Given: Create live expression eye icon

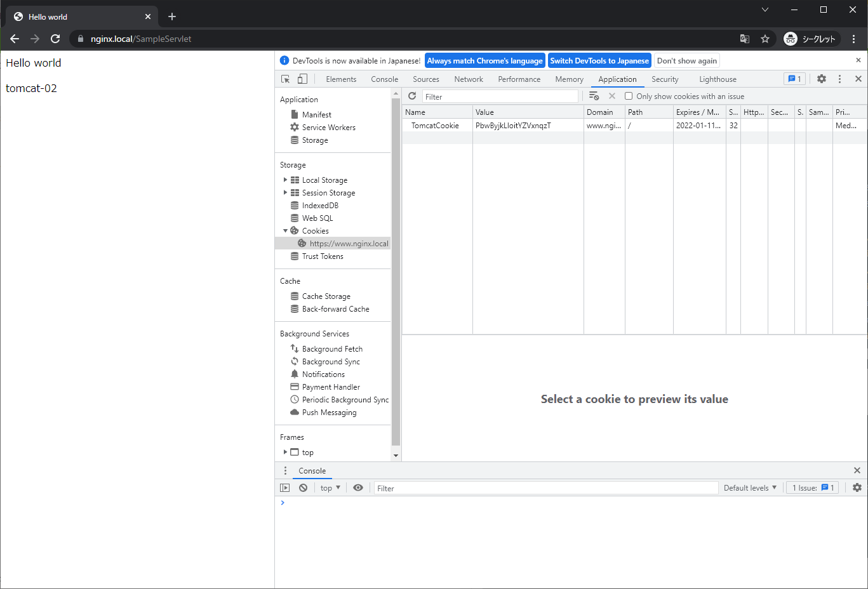Looking at the screenshot, I should click(358, 487).
